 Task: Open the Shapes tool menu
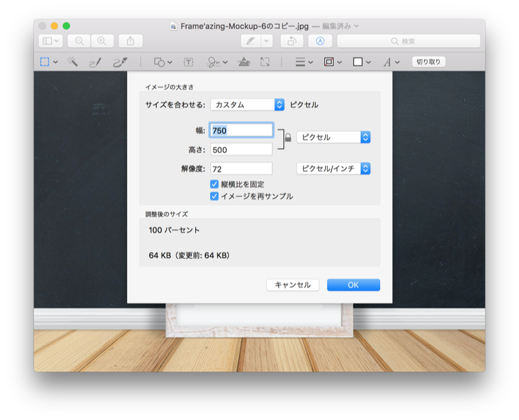(163, 62)
